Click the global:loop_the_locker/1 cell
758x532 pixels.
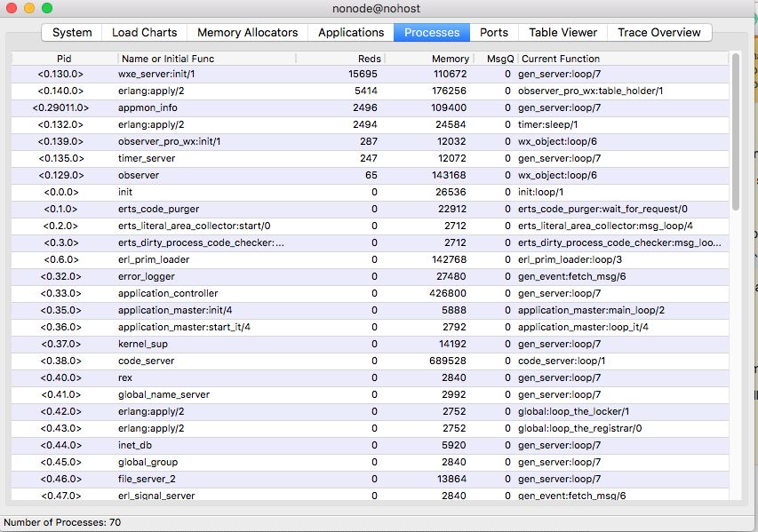pyautogui.click(x=573, y=412)
